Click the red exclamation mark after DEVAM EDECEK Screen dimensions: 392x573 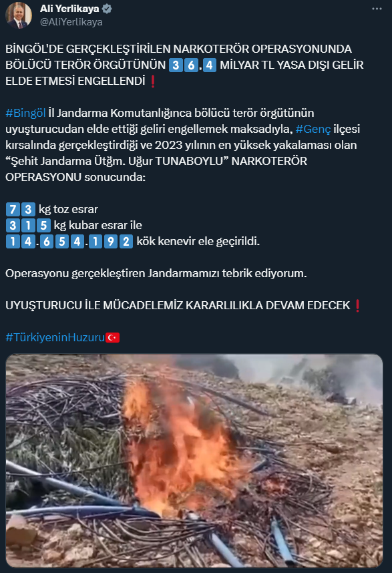tap(358, 305)
